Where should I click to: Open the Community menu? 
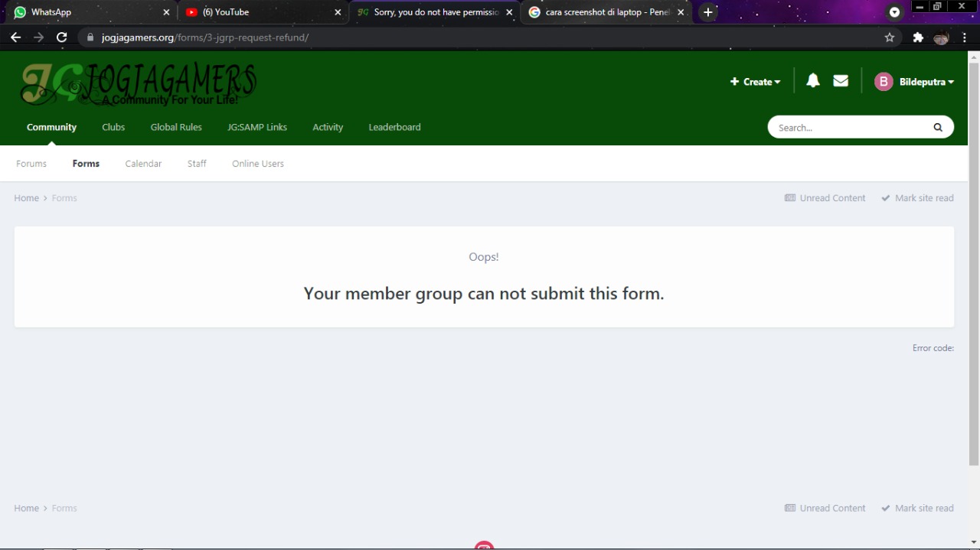coord(52,127)
